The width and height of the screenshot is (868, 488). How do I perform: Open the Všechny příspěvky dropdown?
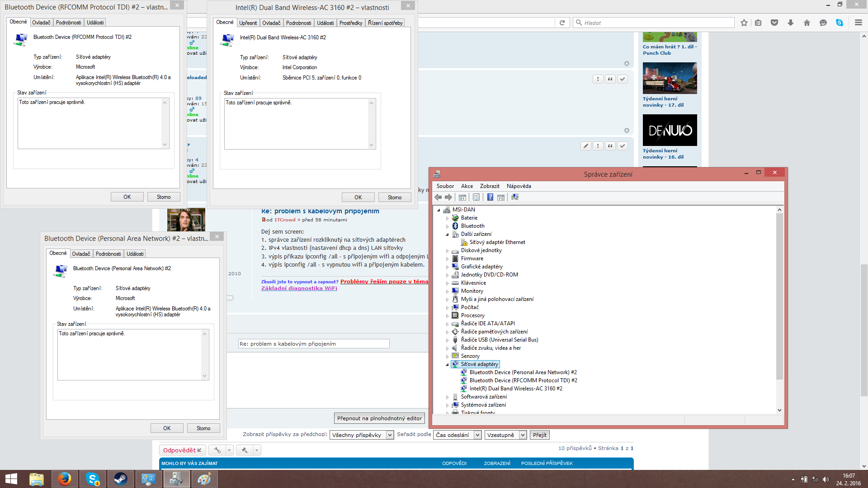tap(362, 435)
